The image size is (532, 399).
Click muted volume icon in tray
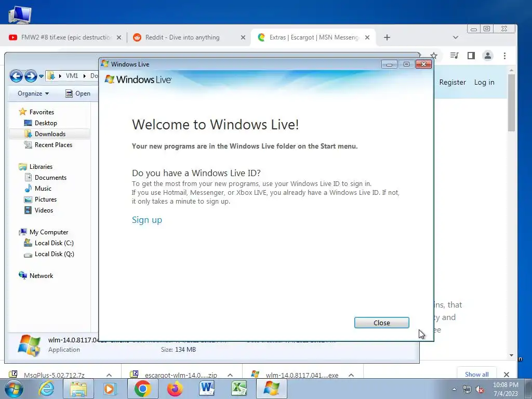[480, 390]
